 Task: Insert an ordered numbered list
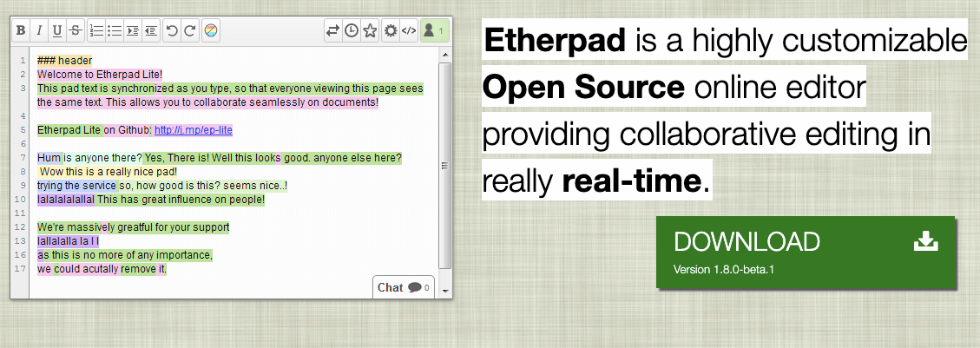[x=96, y=30]
